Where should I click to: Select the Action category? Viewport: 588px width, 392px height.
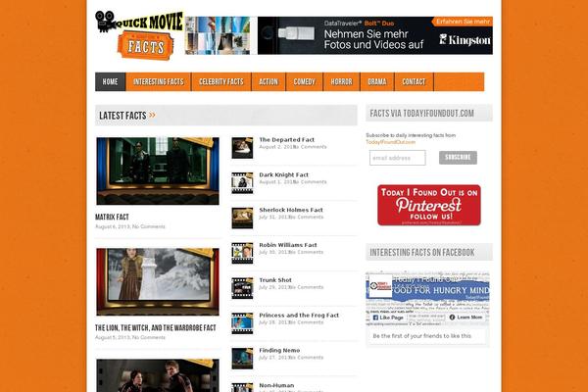coord(269,81)
